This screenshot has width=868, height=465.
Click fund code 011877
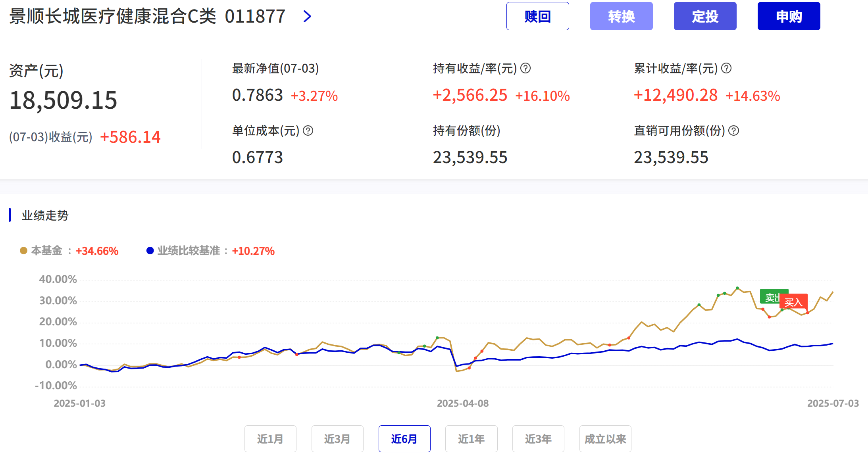coord(255,16)
